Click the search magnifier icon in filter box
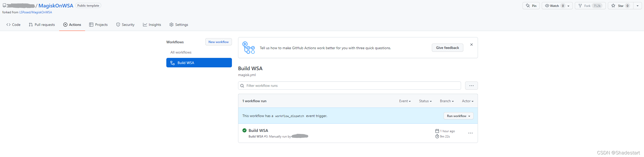The height and width of the screenshot is (157, 644). point(242,86)
